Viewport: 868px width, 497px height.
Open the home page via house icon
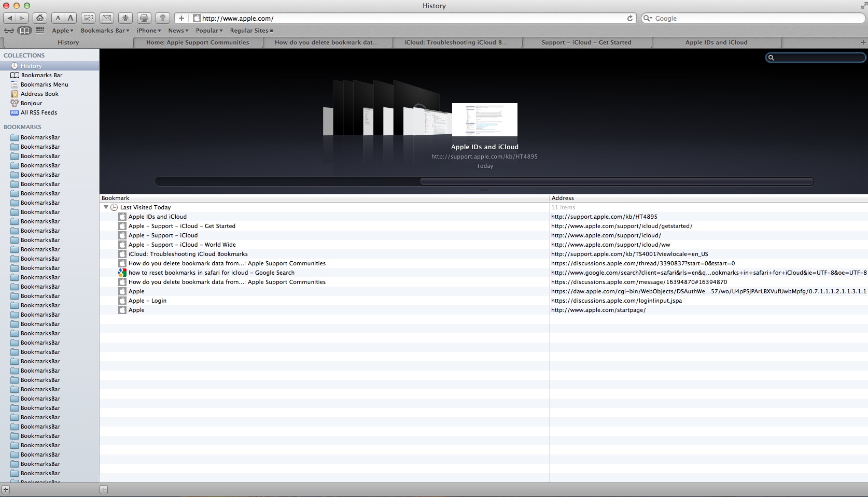(x=40, y=18)
